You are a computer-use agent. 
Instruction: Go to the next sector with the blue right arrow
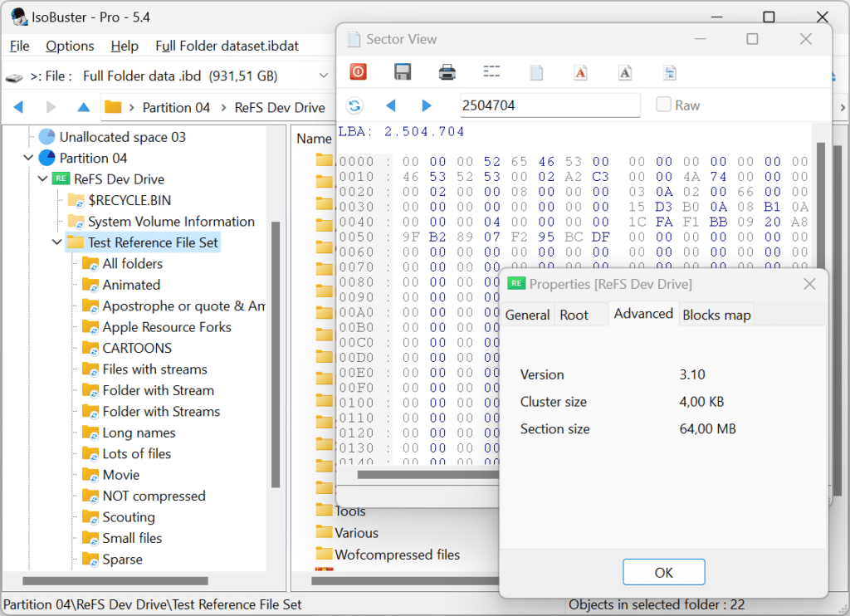tap(427, 105)
